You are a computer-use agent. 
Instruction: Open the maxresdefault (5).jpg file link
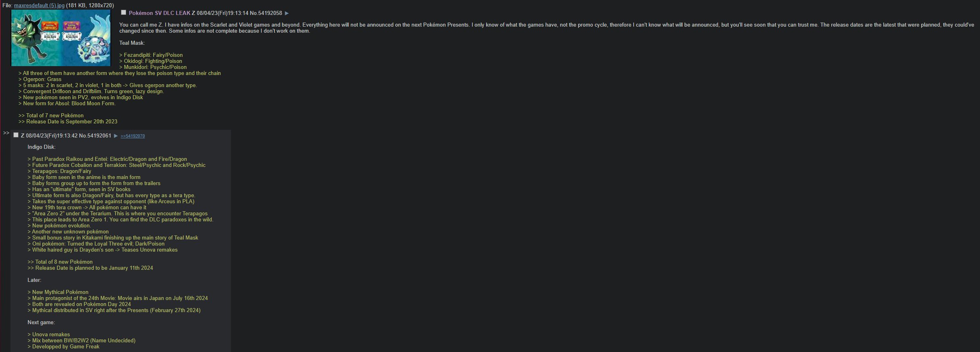[x=39, y=6]
